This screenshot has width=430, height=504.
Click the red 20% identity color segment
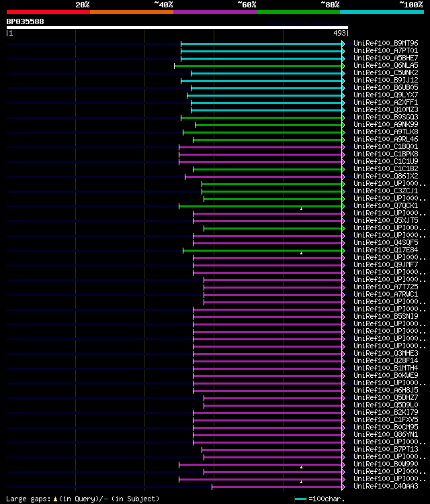click(x=48, y=12)
